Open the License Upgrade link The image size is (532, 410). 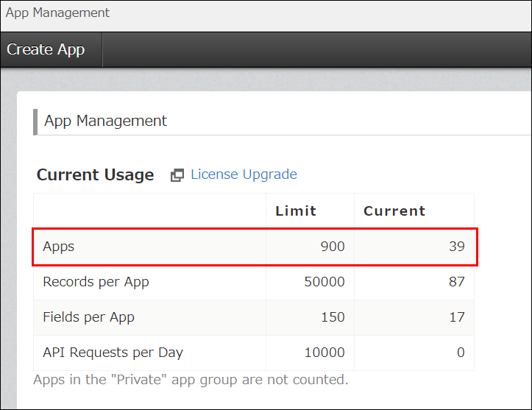tap(244, 174)
